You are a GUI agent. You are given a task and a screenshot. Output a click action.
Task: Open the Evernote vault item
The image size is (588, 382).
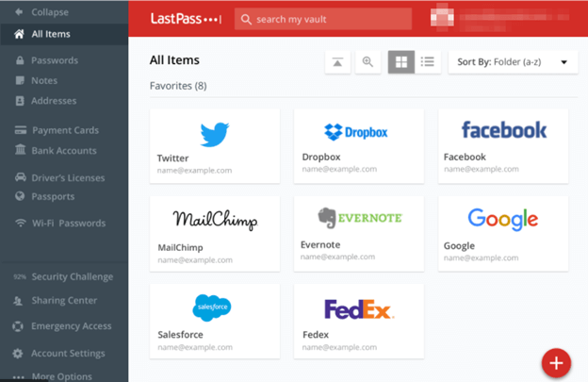point(359,233)
